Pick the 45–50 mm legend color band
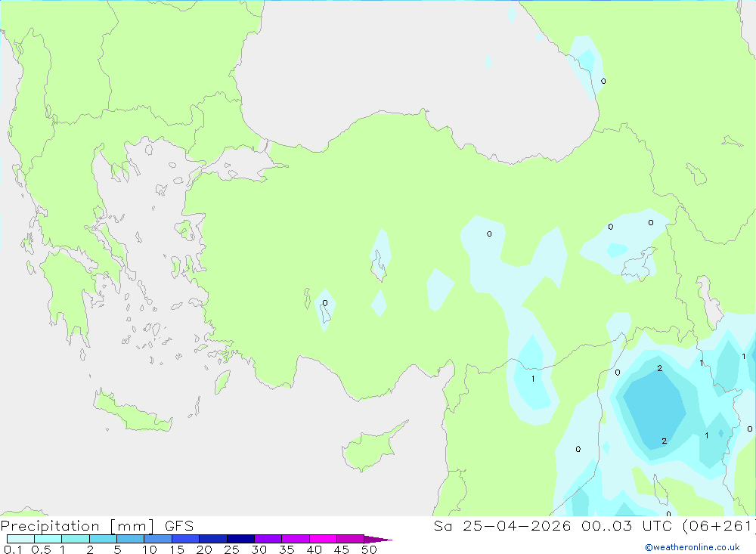 point(351,539)
